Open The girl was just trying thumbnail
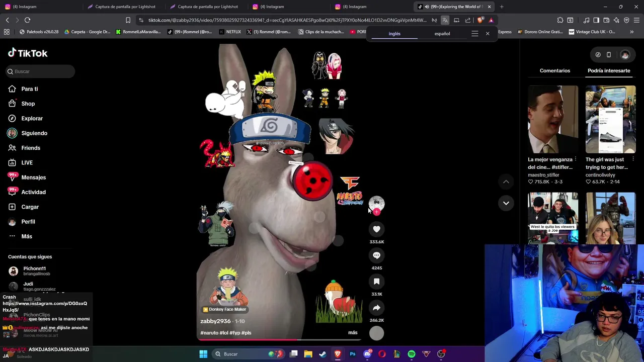Image resolution: width=644 pixels, height=362 pixels. (x=610, y=119)
